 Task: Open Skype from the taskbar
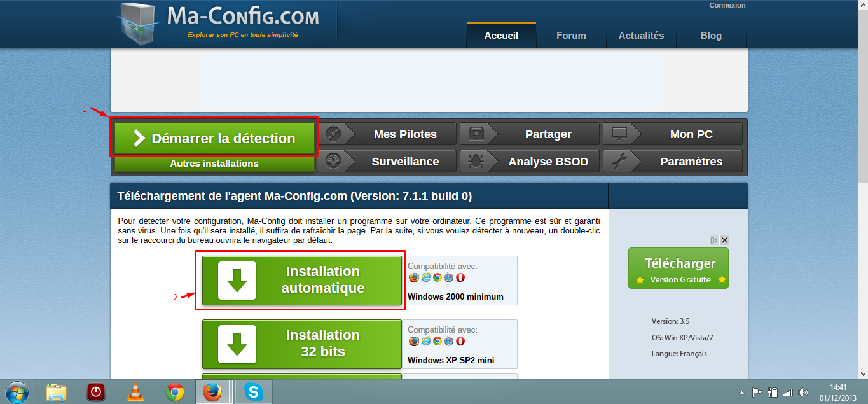pos(254,392)
